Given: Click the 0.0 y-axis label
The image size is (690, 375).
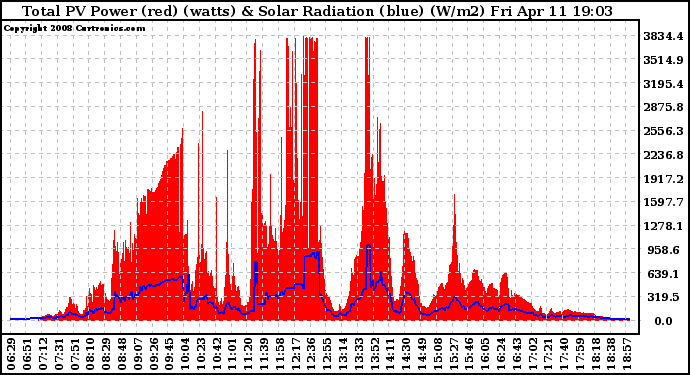Looking at the screenshot, I should (663, 321).
